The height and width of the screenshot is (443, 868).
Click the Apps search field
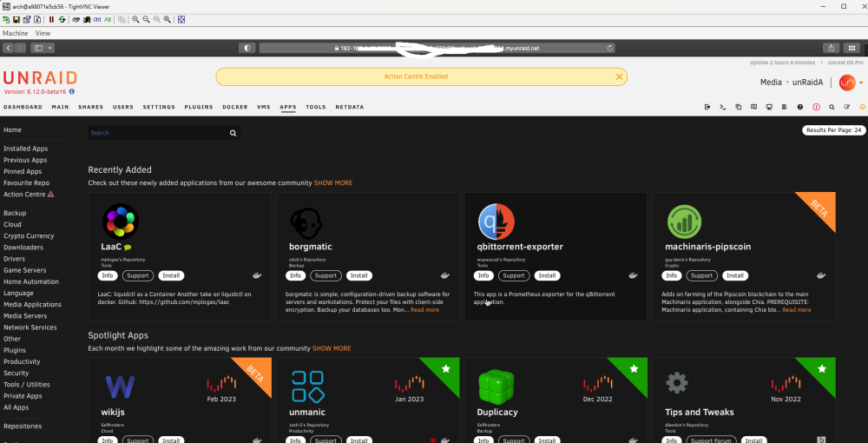(x=158, y=133)
